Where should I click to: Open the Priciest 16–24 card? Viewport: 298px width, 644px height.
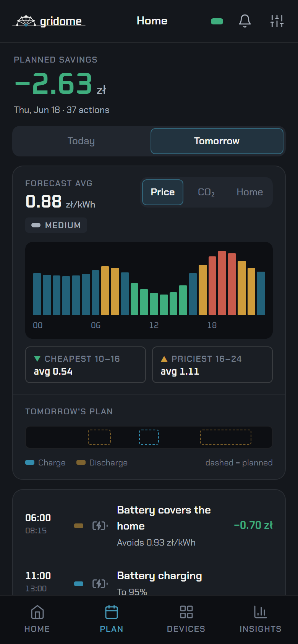pos(212,365)
